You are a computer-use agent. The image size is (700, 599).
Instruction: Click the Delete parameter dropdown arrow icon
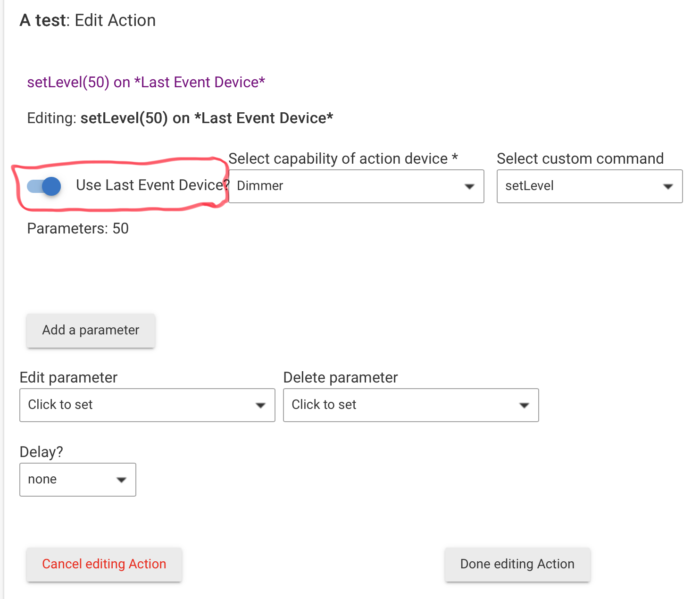click(x=524, y=406)
